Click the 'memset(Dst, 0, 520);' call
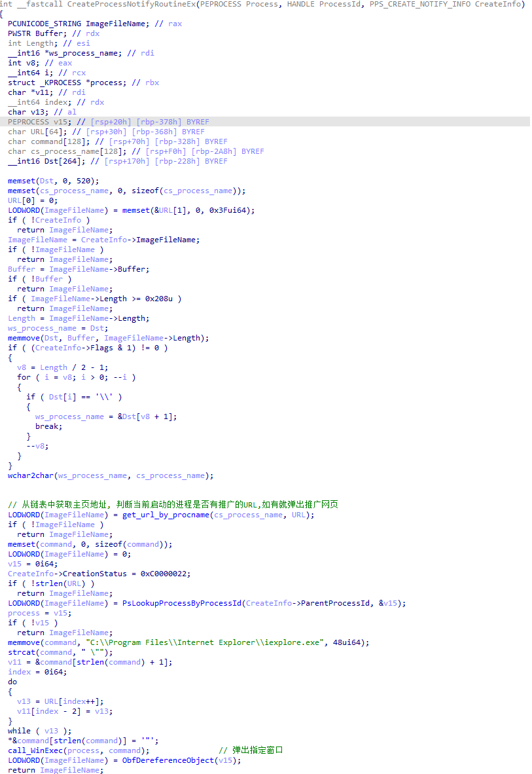The width and height of the screenshot is (532, 774). 53,181
